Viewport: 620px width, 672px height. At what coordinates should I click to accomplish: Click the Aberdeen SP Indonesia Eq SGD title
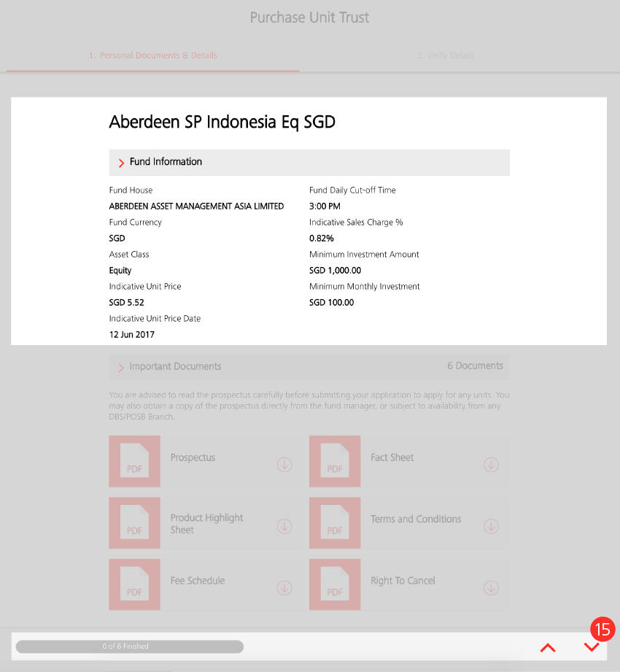click(x=222, y=122)
